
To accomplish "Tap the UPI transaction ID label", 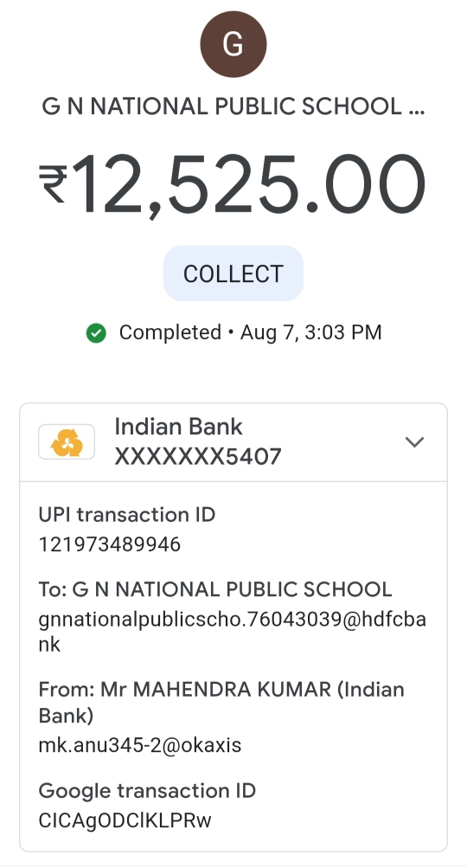I will click(127, 515).
